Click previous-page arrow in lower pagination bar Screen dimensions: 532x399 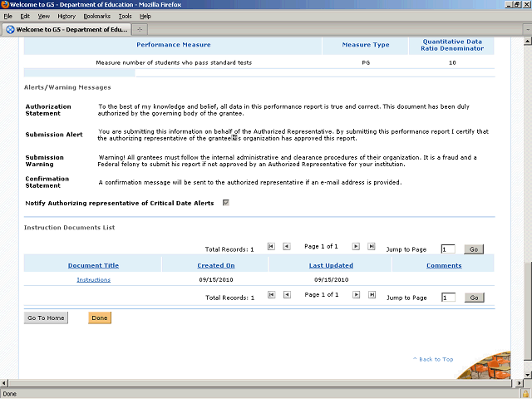pos(287,294)
